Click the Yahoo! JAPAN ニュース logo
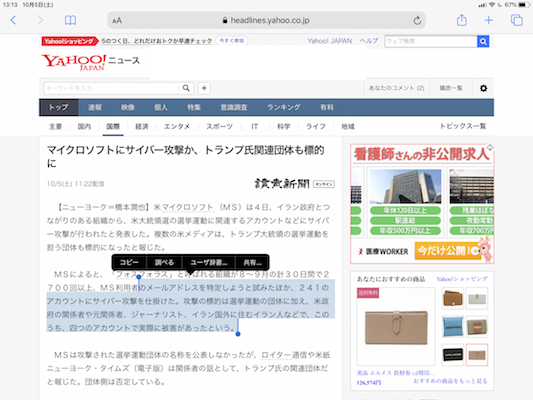533x400 pixels. (90, 62)
